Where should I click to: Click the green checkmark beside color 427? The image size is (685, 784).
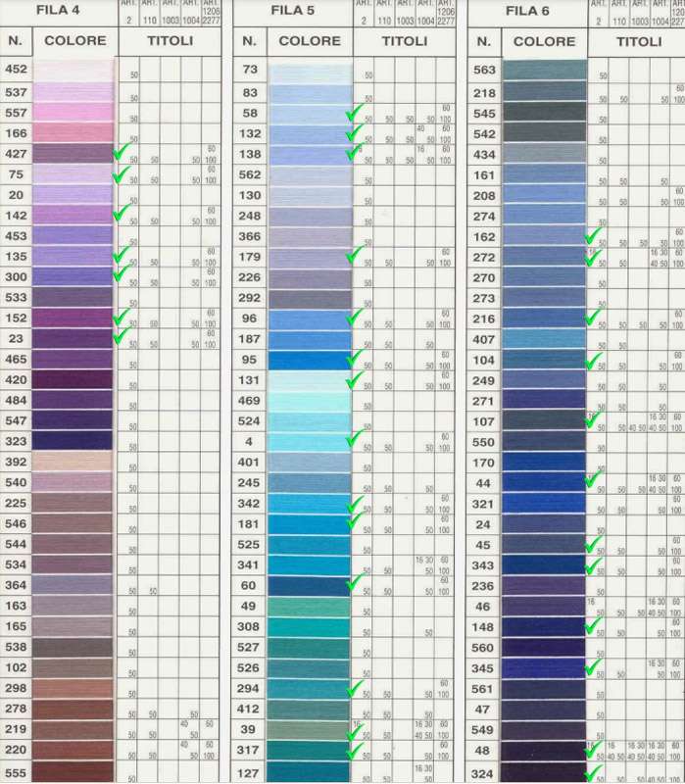[x=121, y=153]
